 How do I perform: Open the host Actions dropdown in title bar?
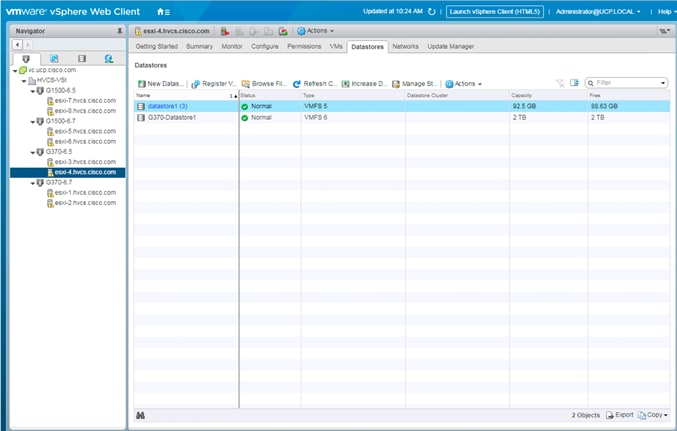(316, 31)
